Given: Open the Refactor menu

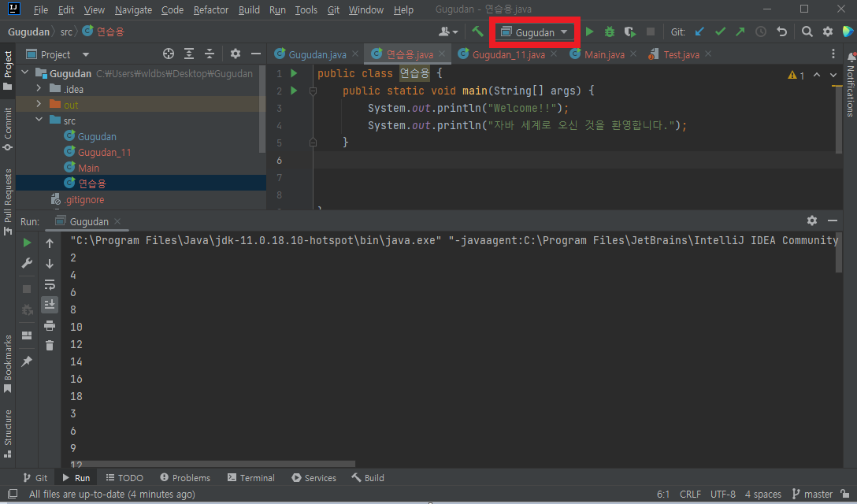Looking at the screenshot, I should pos(211,9).
